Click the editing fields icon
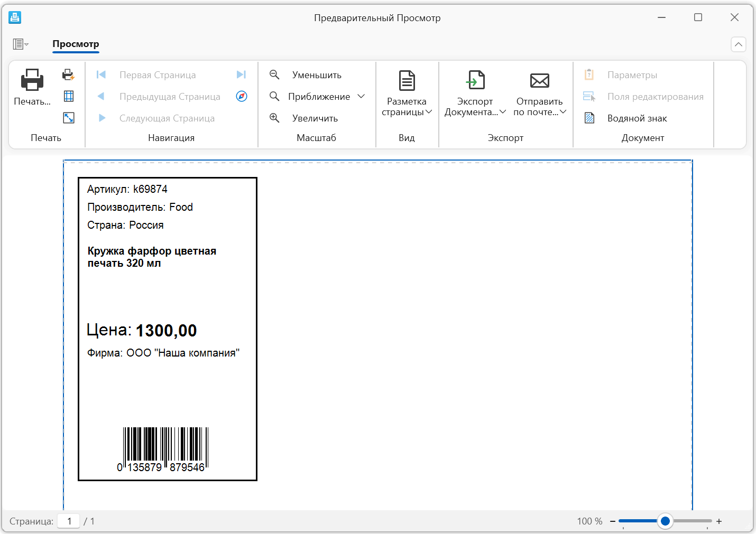Screen dimensions: 756x534 point(589,96)
